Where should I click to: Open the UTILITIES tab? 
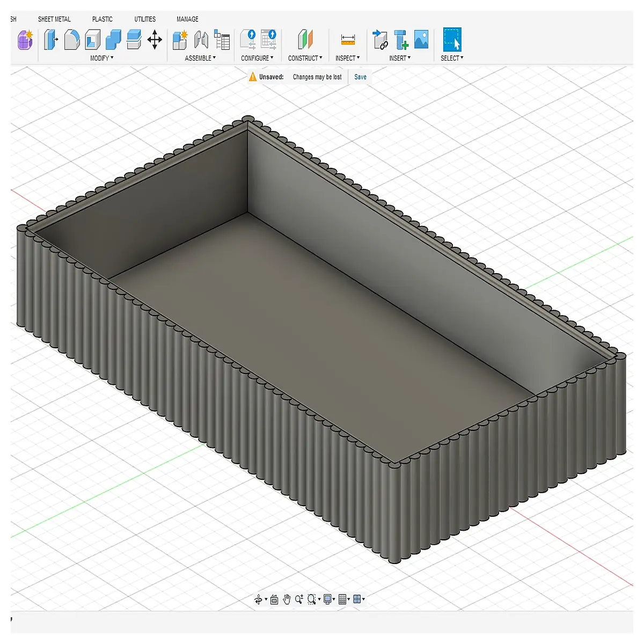tap(145, 19)
